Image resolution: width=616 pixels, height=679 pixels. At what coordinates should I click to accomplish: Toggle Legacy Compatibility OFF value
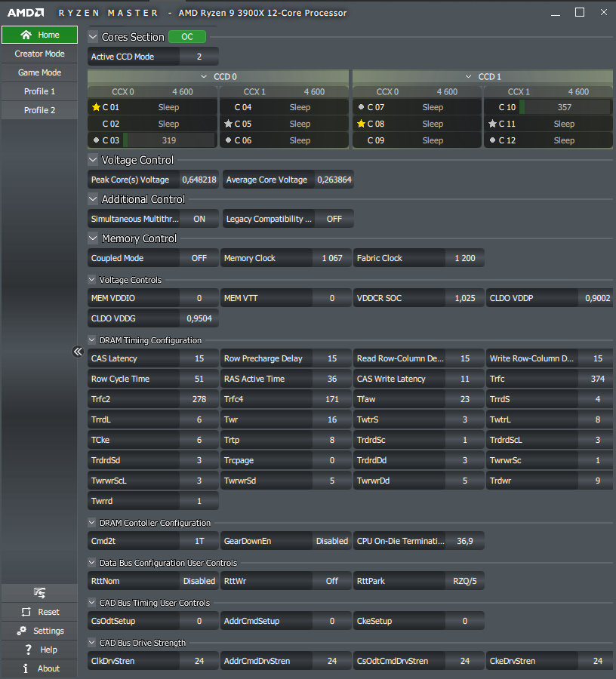(334, 219)
